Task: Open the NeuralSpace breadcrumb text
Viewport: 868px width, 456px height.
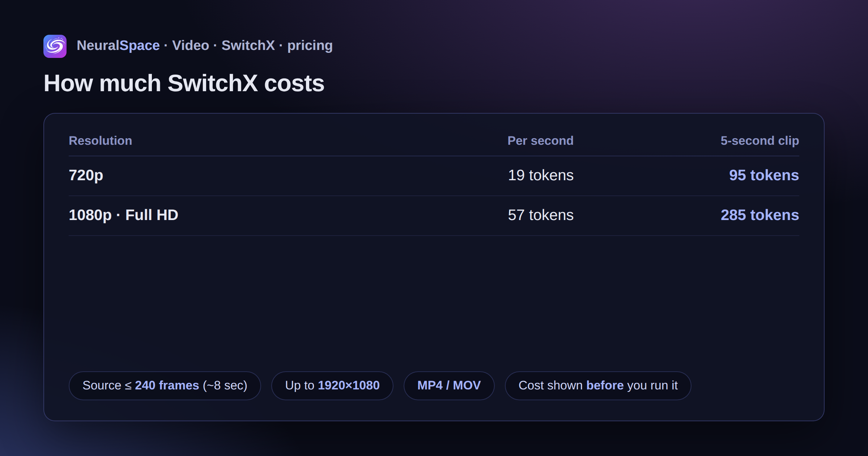Action: [x=118, y=46]
